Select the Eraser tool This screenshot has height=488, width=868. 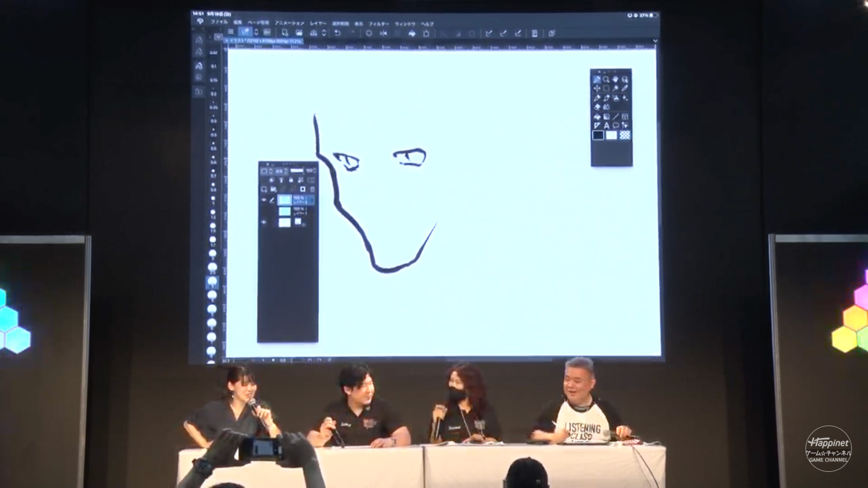(597, 107)
